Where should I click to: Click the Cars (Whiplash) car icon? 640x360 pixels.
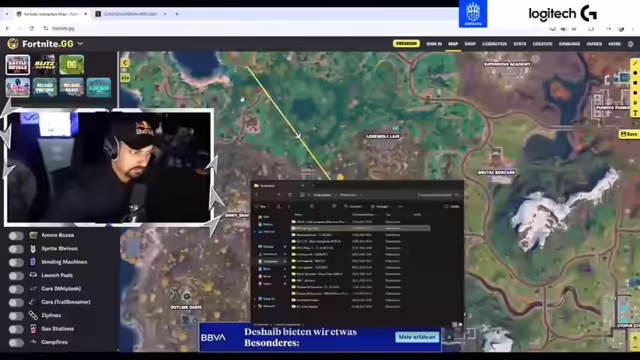point(33,289)
